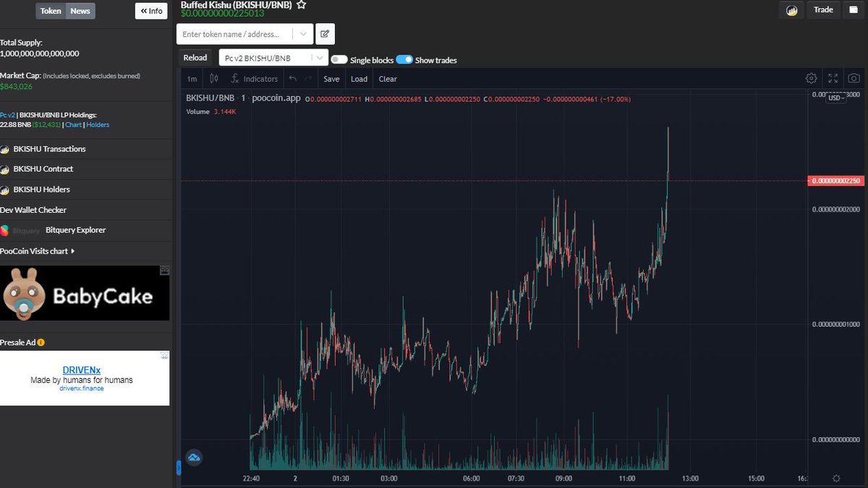This screenshot has height=488, width=868.
Task: Open the Pc v2 link in LP Holdings
Action: [x=8, y=115]
